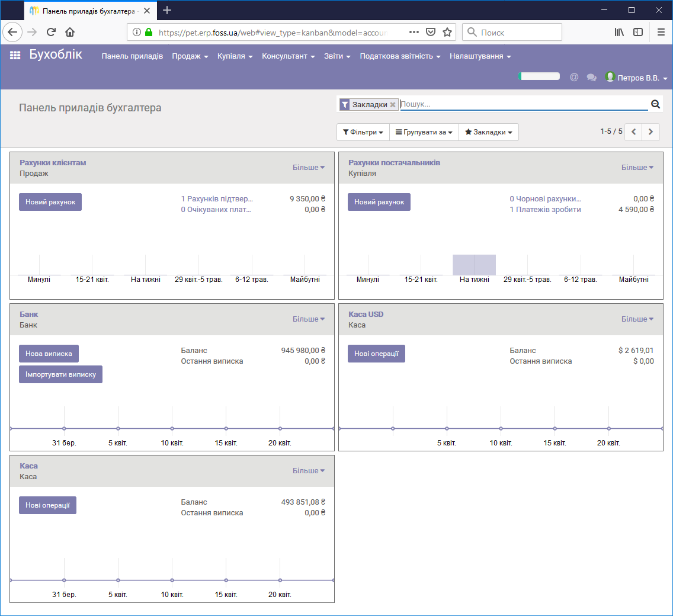Show site information icon in address bar
The image size is (673, 616).
[136, 32]
